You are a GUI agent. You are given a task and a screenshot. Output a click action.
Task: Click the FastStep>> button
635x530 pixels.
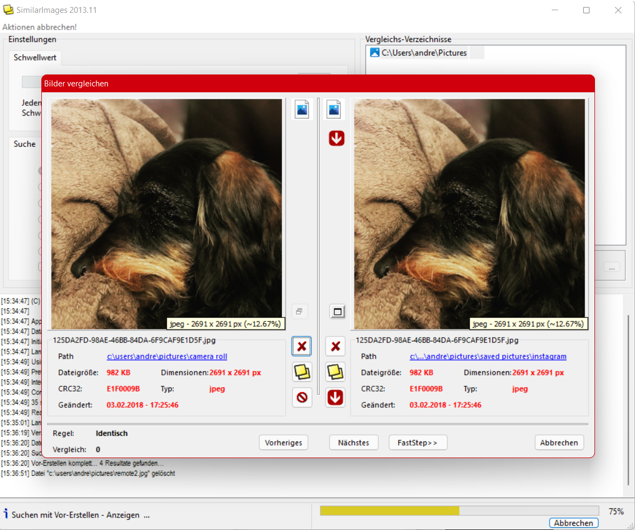pos(417,442)
